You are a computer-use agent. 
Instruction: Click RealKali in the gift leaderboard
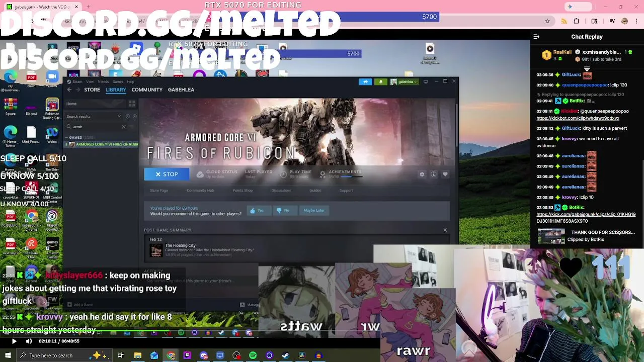(562, 52)
